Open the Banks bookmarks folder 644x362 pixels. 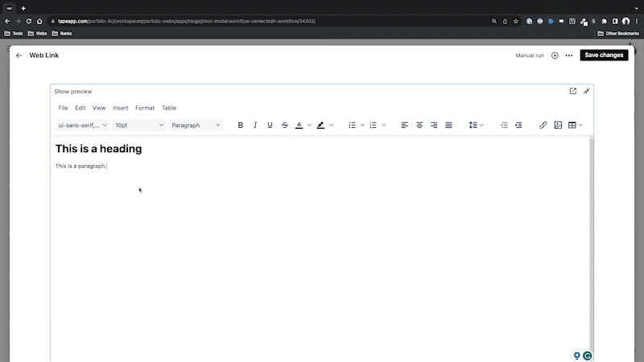pos(62,34)
